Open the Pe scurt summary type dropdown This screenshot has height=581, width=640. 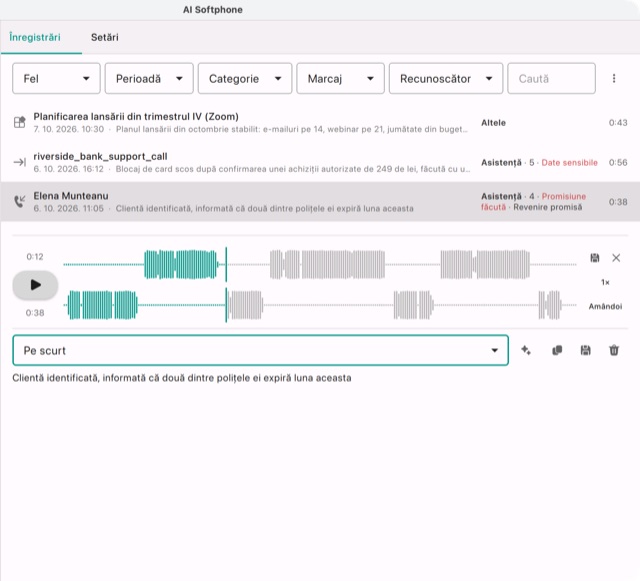point(260,350)
